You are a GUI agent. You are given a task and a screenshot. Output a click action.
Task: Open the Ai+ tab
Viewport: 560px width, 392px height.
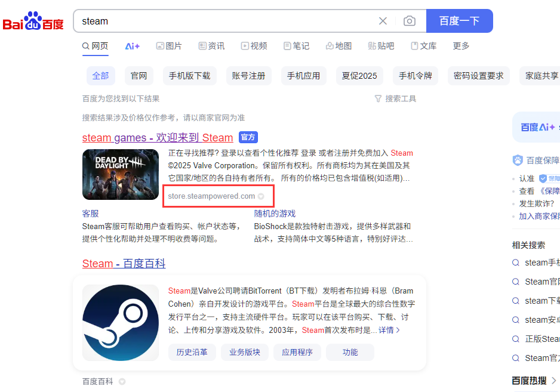[x=132, y=46]
